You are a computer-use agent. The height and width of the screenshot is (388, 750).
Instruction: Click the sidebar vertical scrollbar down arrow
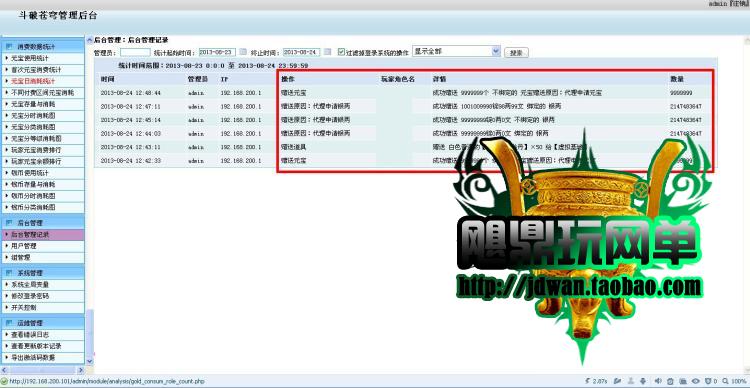89,361
